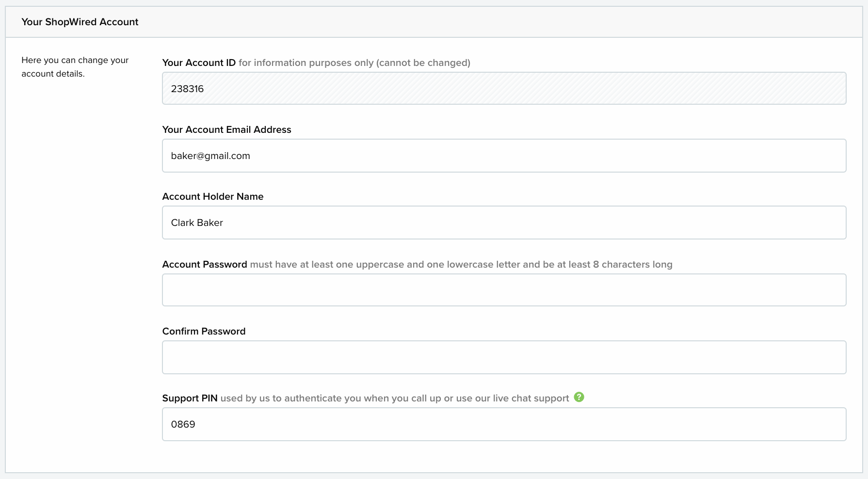Click the password requirements hint text
The image size is (868, 479).
pyautogui.click(x=461, y=264)
